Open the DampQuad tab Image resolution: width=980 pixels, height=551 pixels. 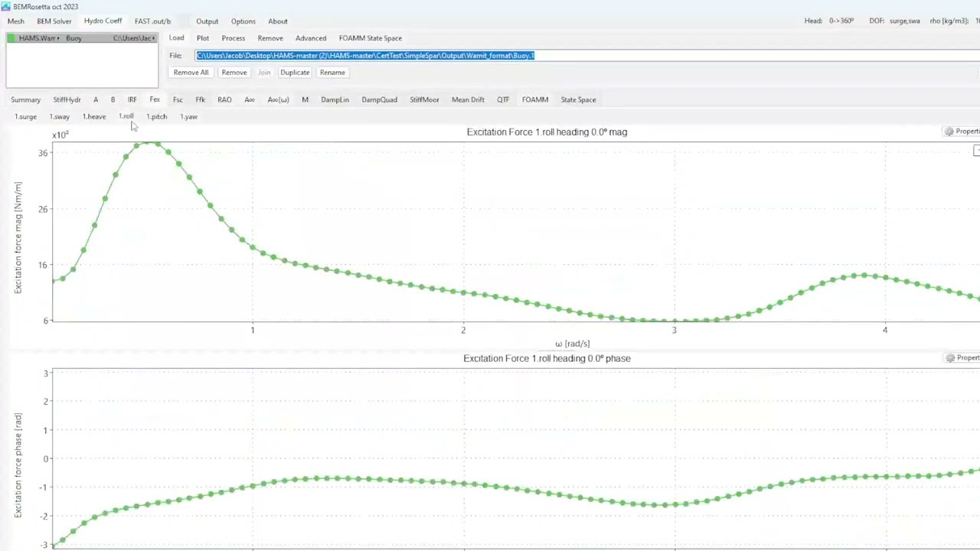point(379,100)
